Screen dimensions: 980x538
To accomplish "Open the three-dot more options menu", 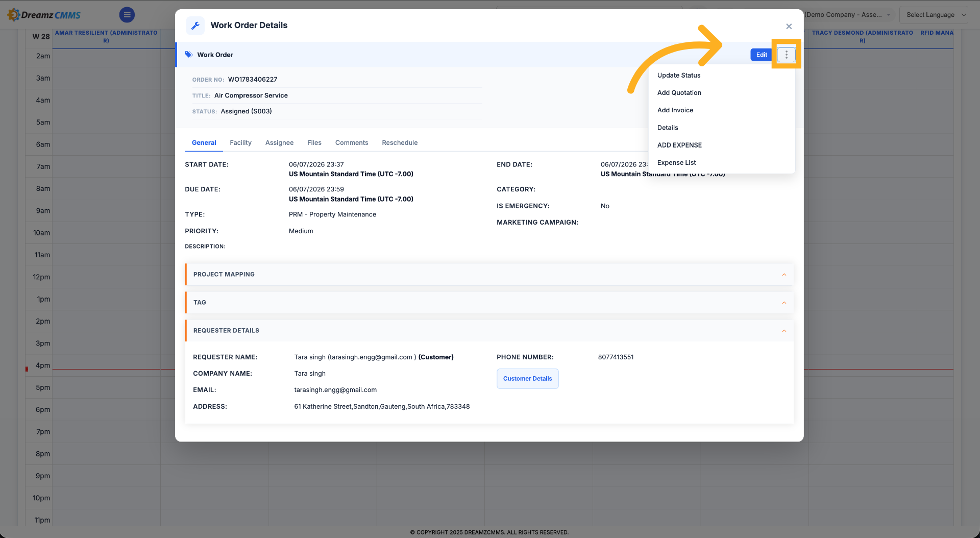I will (x=786, y=54).
